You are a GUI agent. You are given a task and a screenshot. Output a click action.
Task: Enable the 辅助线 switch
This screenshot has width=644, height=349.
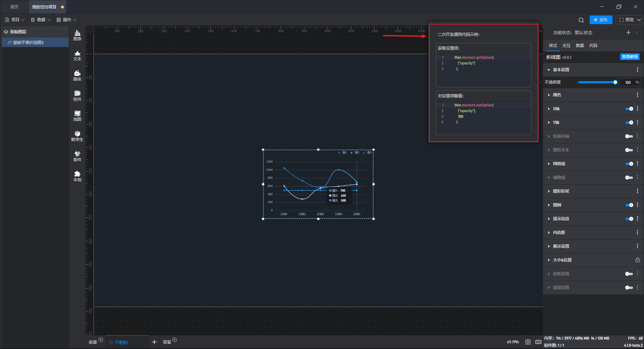click(629, 178)
